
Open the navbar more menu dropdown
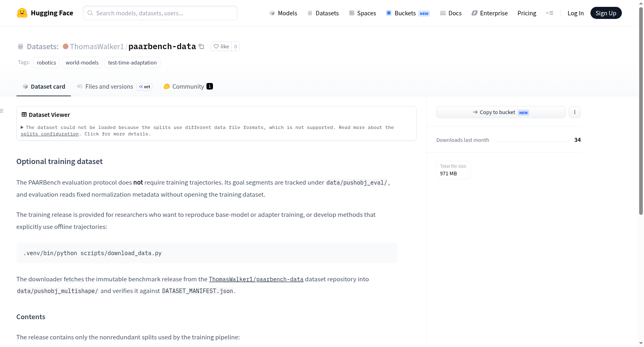click(550, 13)
